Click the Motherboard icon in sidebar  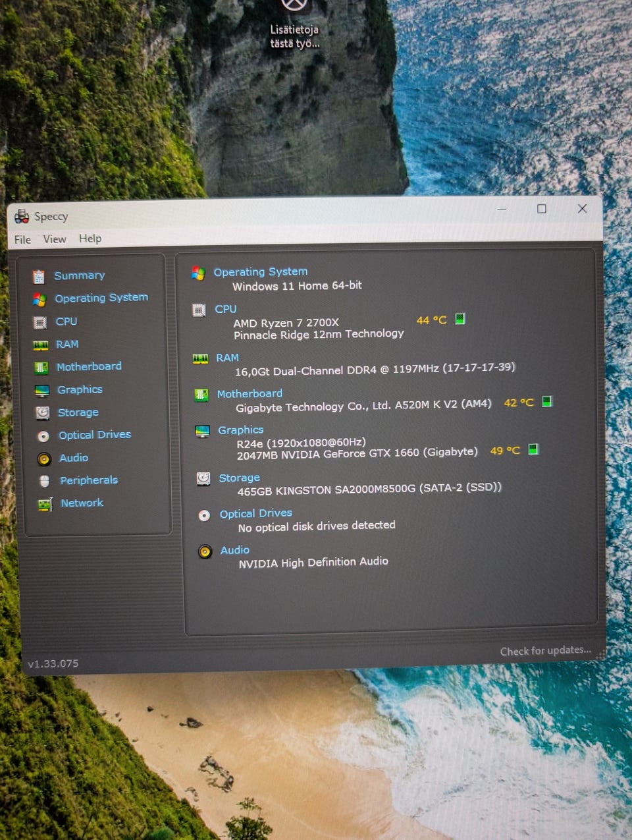(x=41, y=368)
